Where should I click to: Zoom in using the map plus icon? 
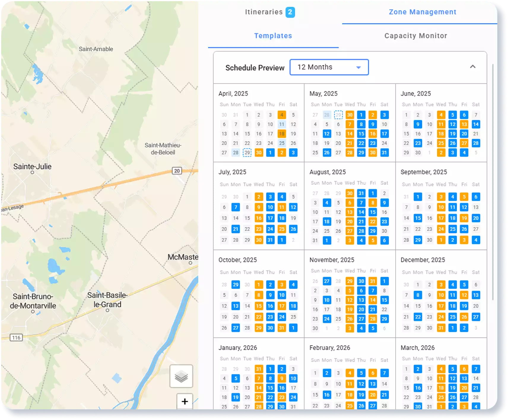184,401
